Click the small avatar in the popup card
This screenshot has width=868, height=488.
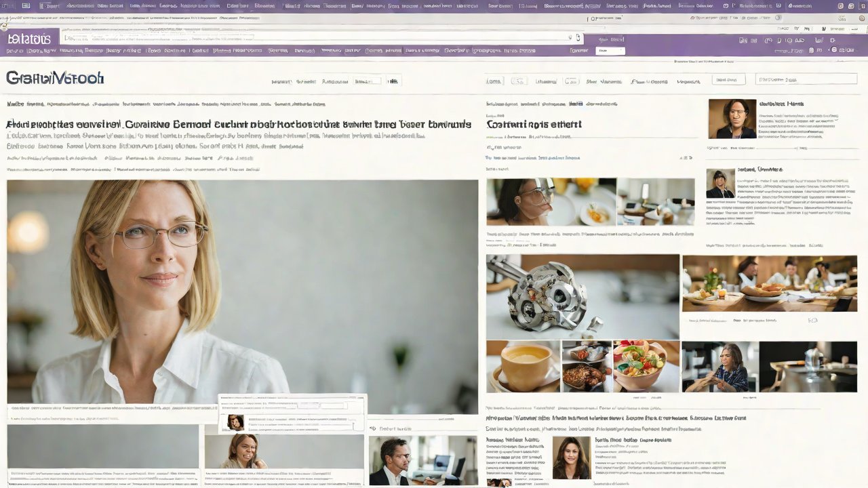235,423
